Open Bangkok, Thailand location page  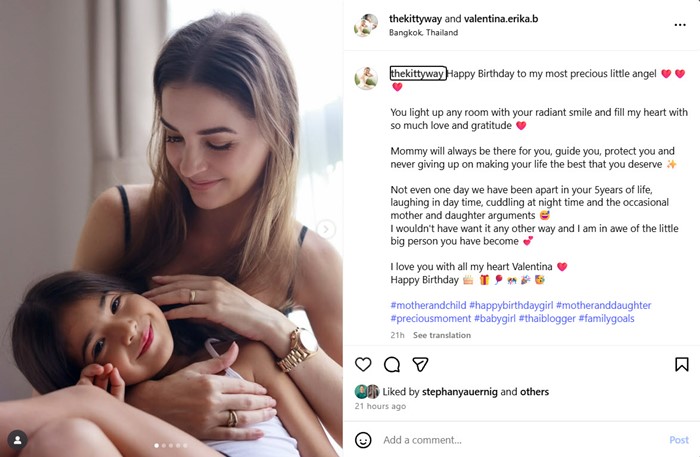pos(423,32)
